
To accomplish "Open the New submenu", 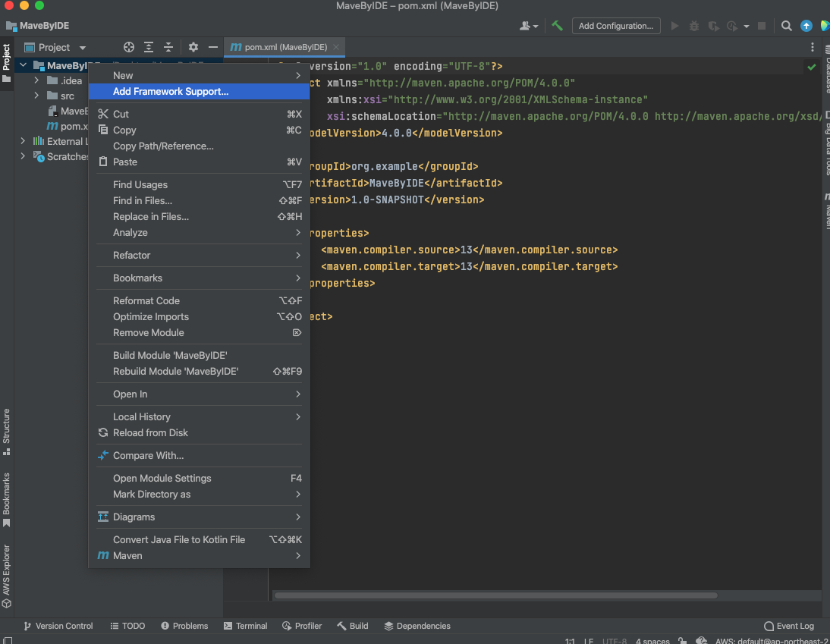I will click(199, 76).
